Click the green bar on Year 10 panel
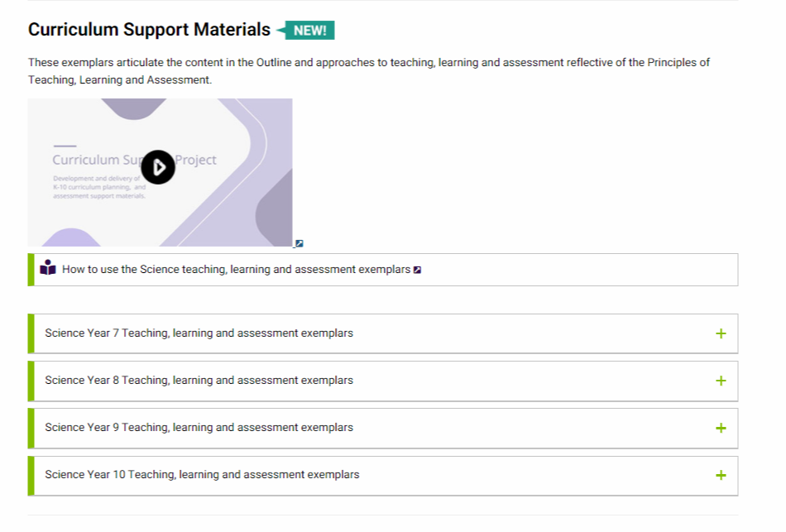The width and height of the screenshot is (786, 532). click(x=31, y=476)
